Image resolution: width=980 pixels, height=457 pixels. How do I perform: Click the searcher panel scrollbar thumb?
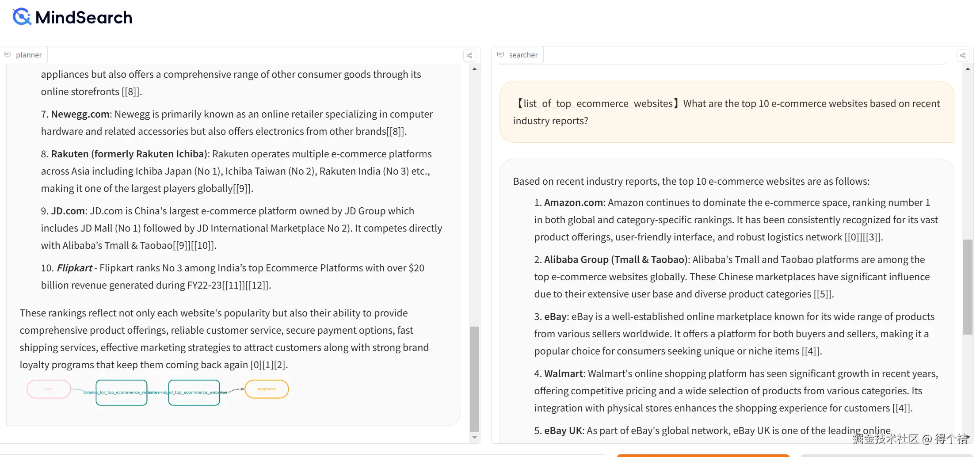968,286
